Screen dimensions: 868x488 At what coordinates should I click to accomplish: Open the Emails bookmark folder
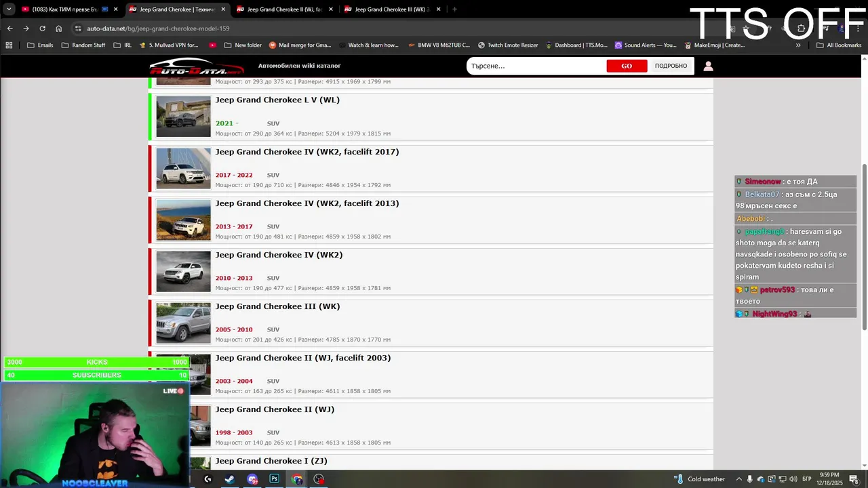(x=40, y=45)
